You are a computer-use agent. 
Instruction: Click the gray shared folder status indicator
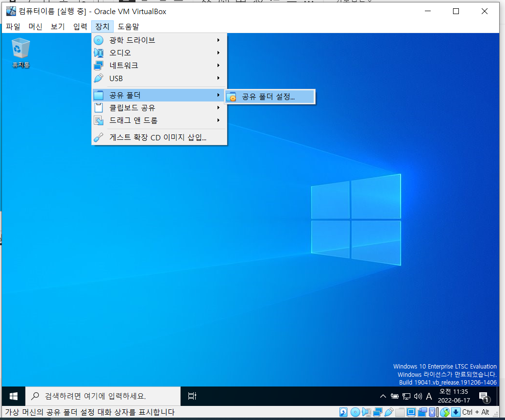tap(400, 412)
